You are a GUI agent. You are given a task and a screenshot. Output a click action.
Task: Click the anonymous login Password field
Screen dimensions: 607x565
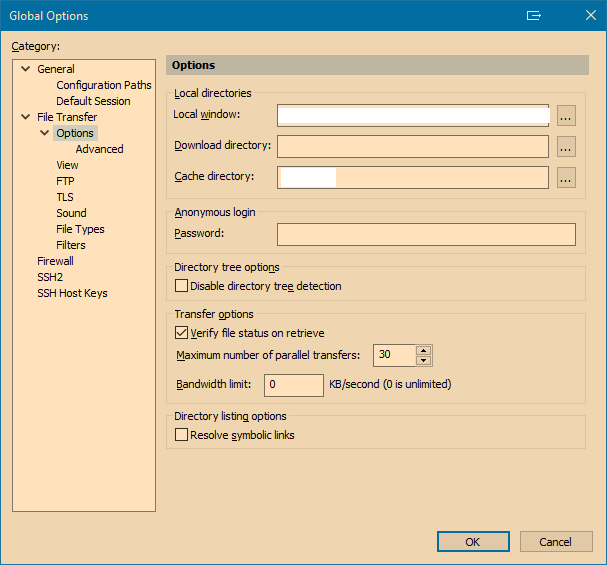coord(426,235)
